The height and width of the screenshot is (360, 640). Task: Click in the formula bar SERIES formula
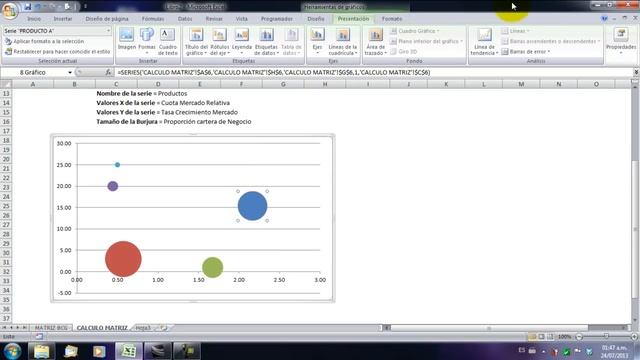(273, 72)
